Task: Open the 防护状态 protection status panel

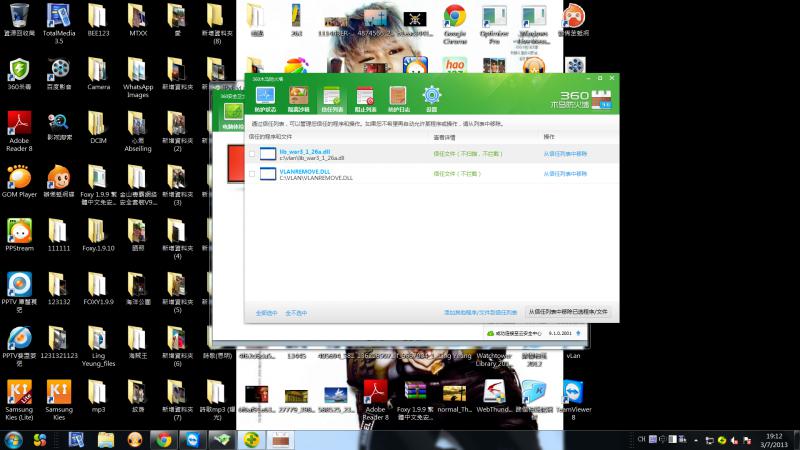Action: (x=265, y=98)
